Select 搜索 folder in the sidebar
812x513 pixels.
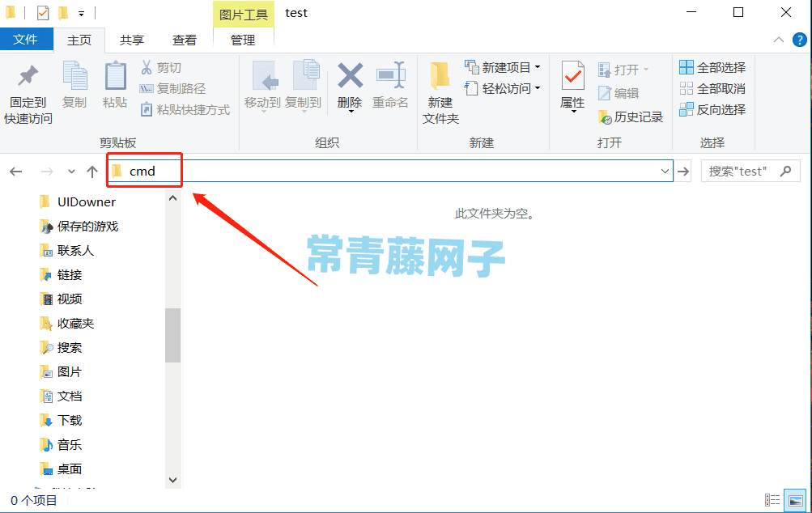pyautogui.click(x=61, y=348)
